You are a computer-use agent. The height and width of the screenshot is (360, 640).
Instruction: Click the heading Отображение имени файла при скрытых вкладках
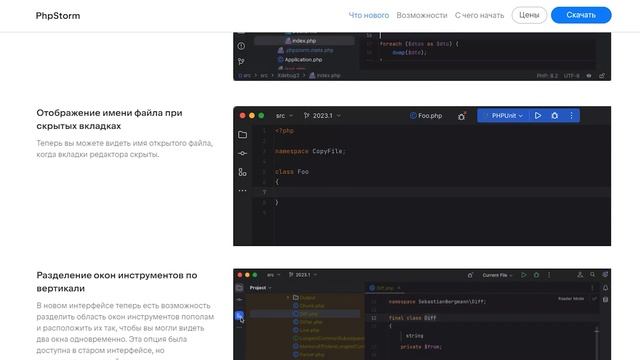109,119
